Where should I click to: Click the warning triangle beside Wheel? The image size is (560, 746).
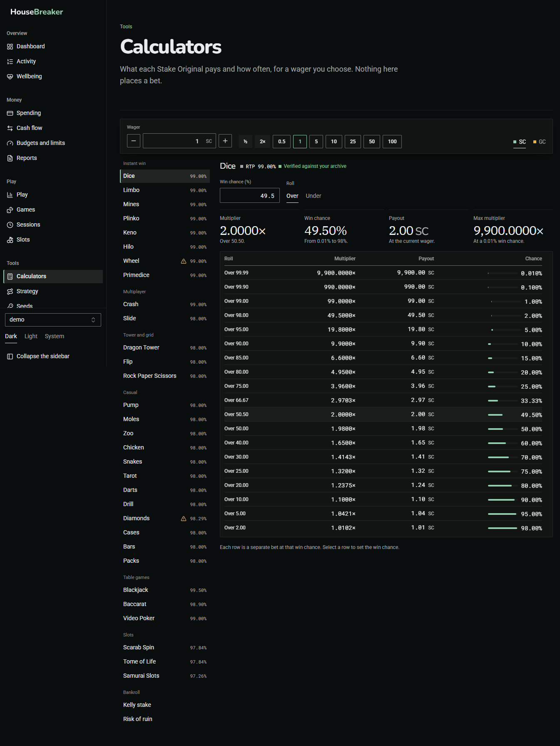point(184,261)
